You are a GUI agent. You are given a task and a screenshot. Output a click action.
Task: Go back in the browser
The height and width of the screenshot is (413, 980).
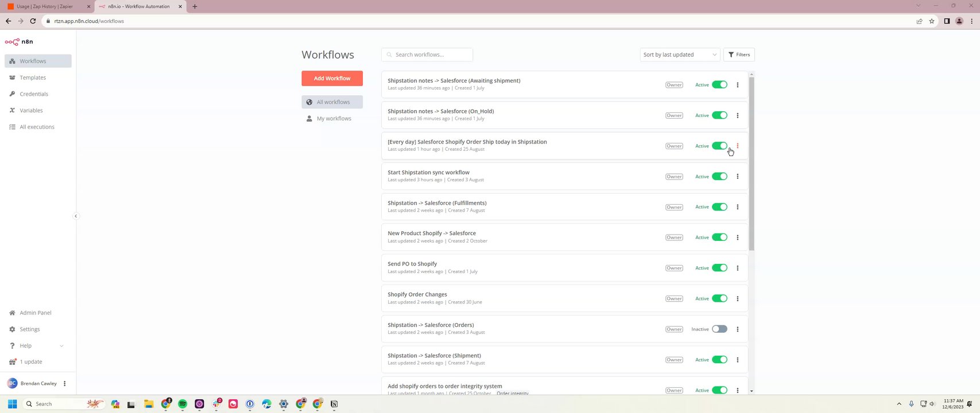tap(8, 21)
